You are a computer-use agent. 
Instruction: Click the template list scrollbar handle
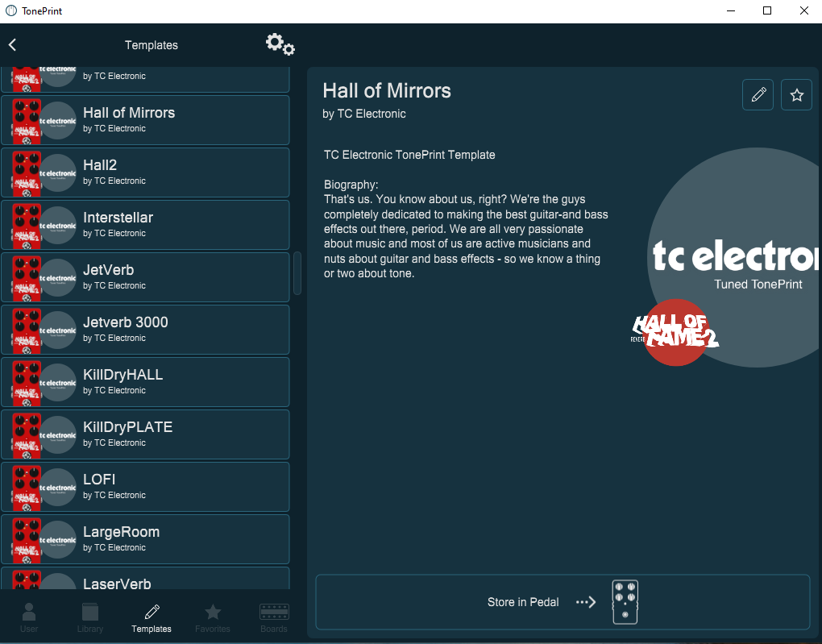coord(297,273)
